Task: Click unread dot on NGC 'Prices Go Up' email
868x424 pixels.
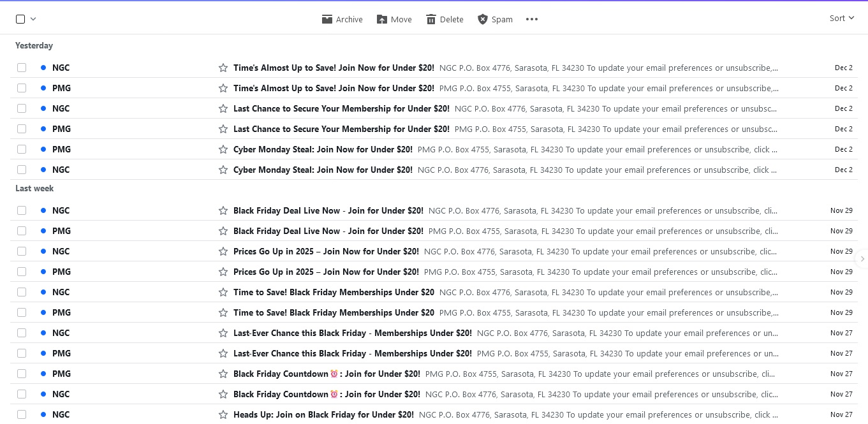Action: [x=43, y=251]
